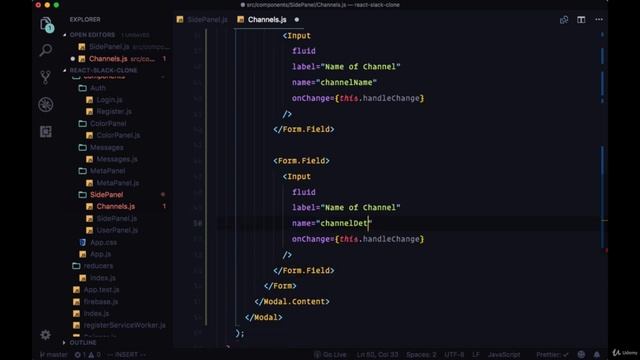Collapse the Auth folder
Image resolution: width=640 pixels, height=360 pixels.
click(x=98, y=88)
